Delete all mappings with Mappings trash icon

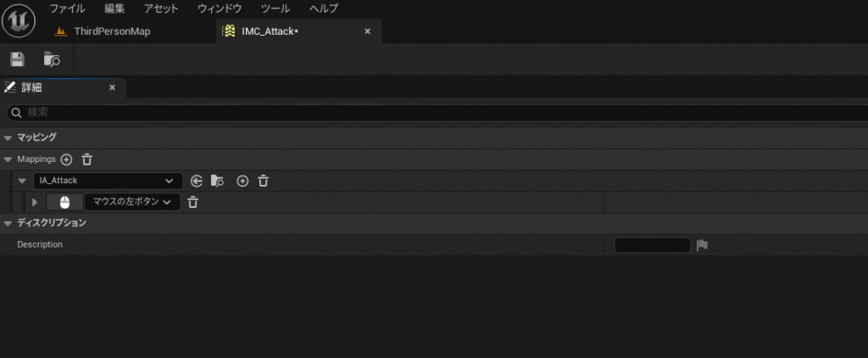coord(87,159)
